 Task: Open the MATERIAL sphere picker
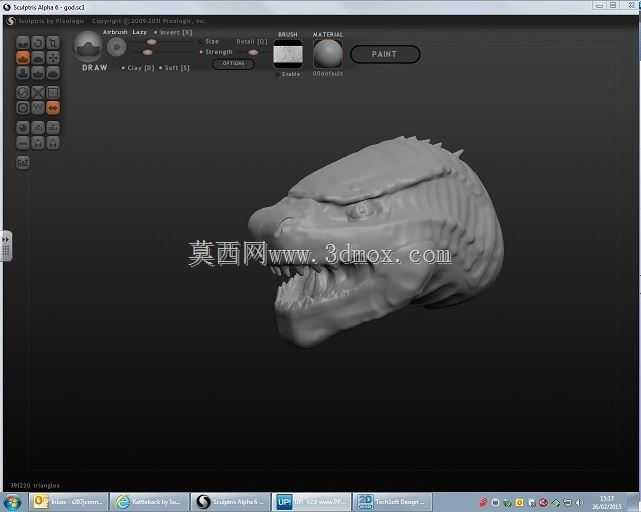328,54
